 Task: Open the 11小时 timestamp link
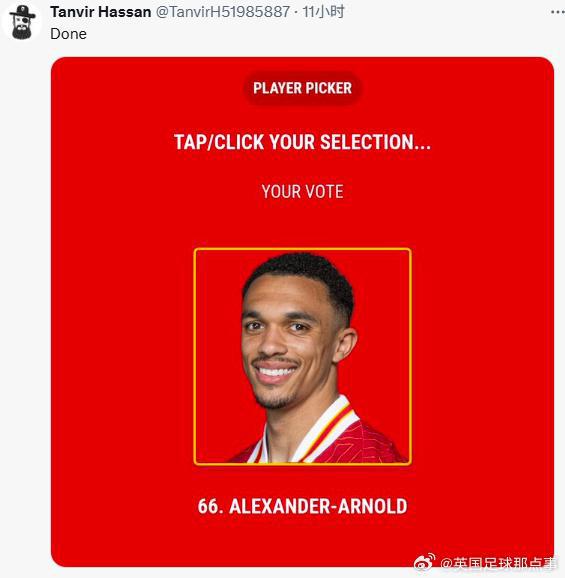tap(323, 12)
